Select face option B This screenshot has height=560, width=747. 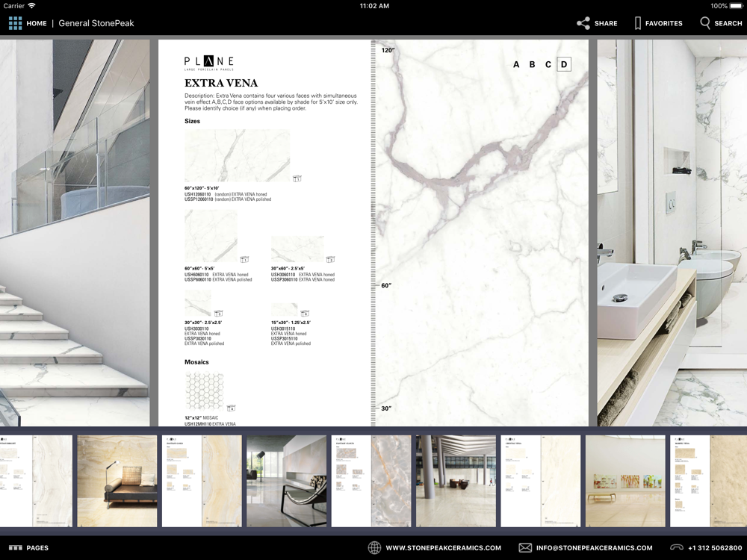[x=532, y=64]
